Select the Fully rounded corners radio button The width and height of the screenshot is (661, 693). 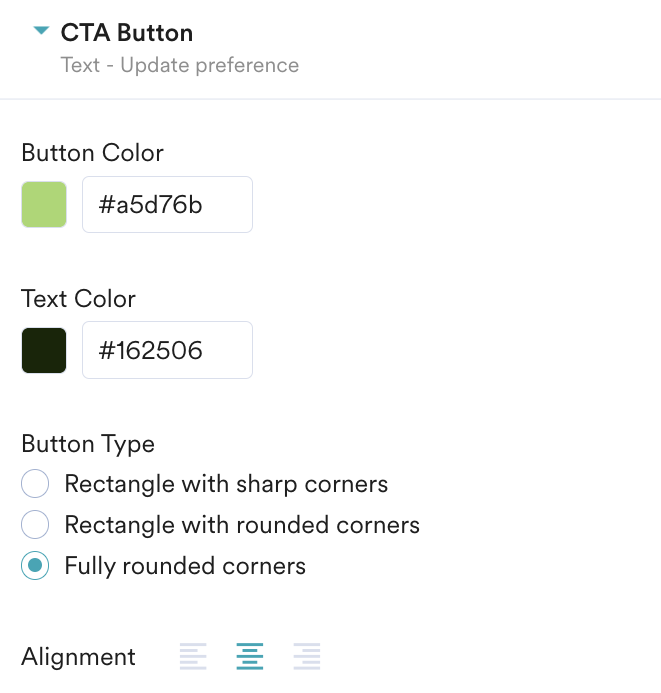[35, 566]
